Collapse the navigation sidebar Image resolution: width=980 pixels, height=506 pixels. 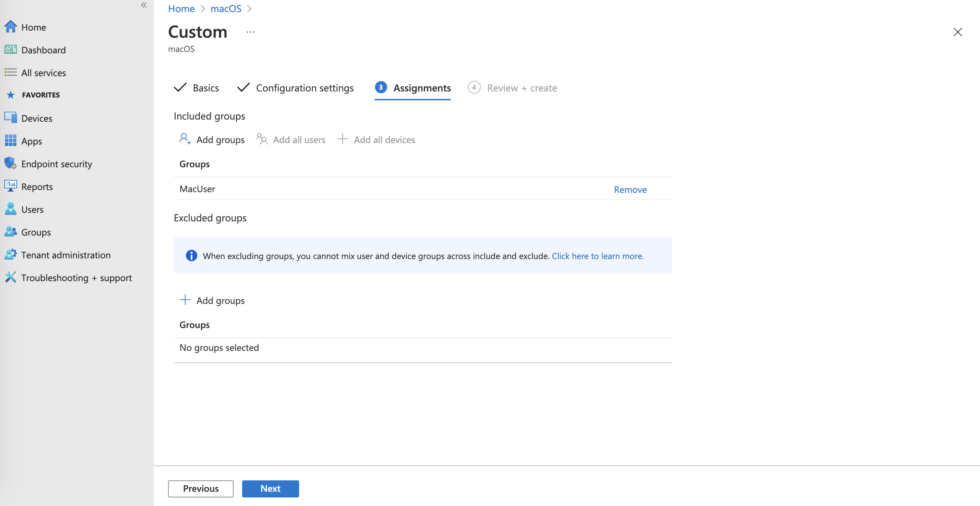tap(144, 5)
